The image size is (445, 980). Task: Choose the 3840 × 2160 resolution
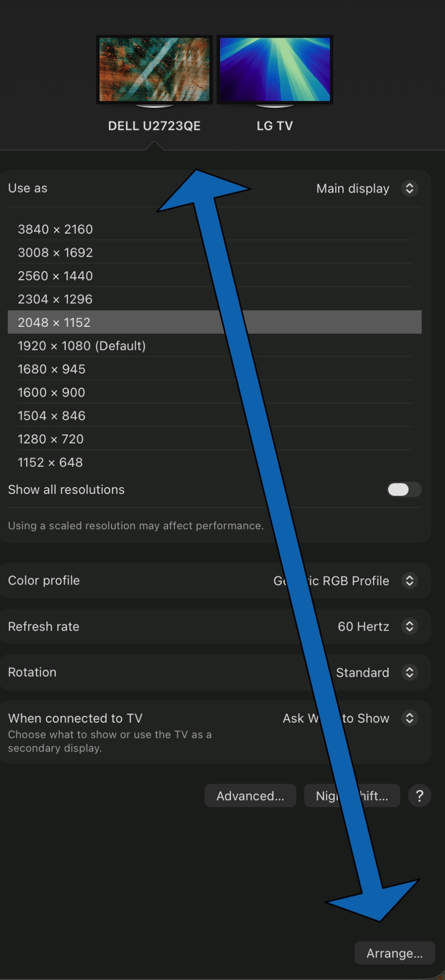pyautogui.click(x=55, y=229)
